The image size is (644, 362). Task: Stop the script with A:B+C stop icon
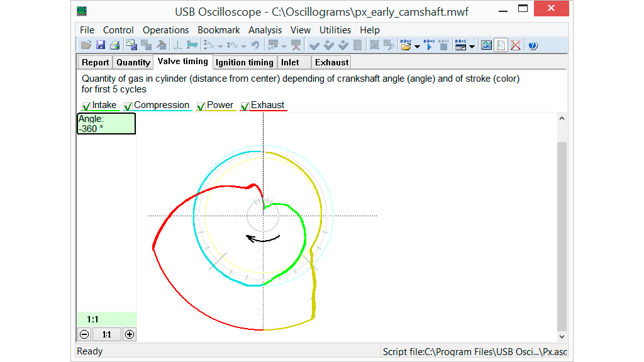point(443,45)
